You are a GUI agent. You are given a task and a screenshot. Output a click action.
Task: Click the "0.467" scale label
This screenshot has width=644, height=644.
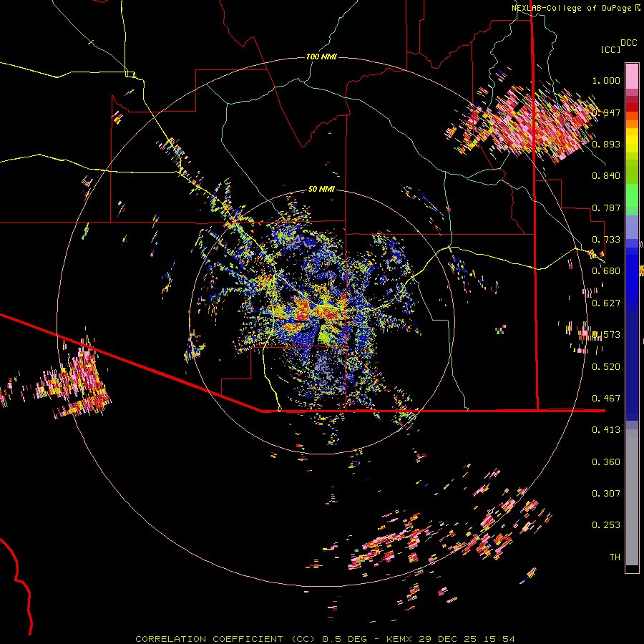(606, 399)
